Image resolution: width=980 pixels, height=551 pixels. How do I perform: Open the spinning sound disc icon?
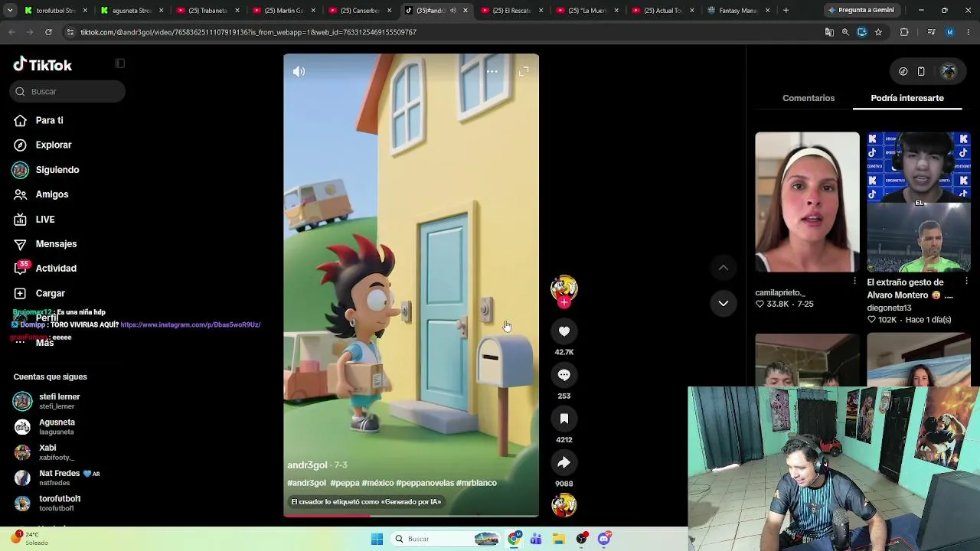(564, 505)
